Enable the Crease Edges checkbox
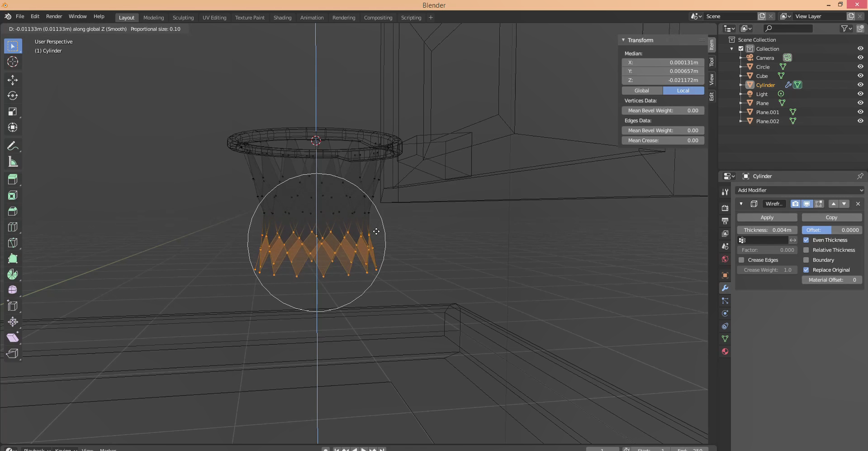 pyautogui.click(x=741, y=260)
